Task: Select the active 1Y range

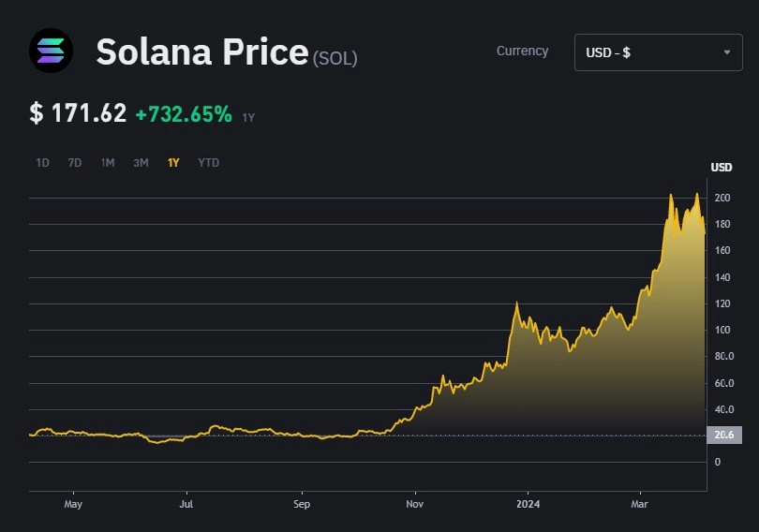Action: pos(173,162)
